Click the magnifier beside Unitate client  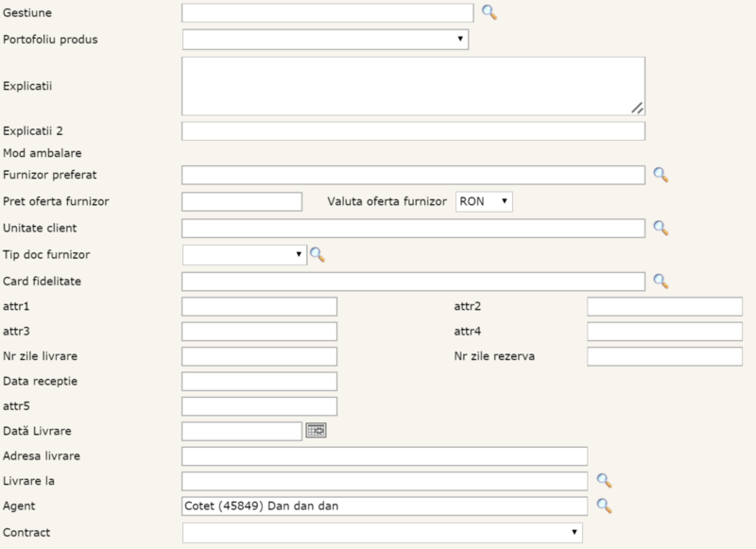tap(661, 228)
